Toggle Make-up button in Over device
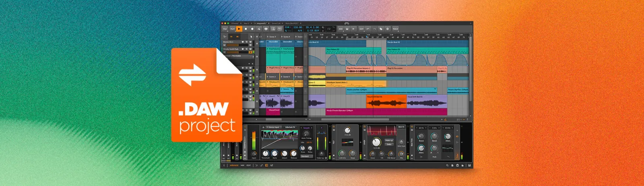The image size is (644, 186). click(389, 141)
